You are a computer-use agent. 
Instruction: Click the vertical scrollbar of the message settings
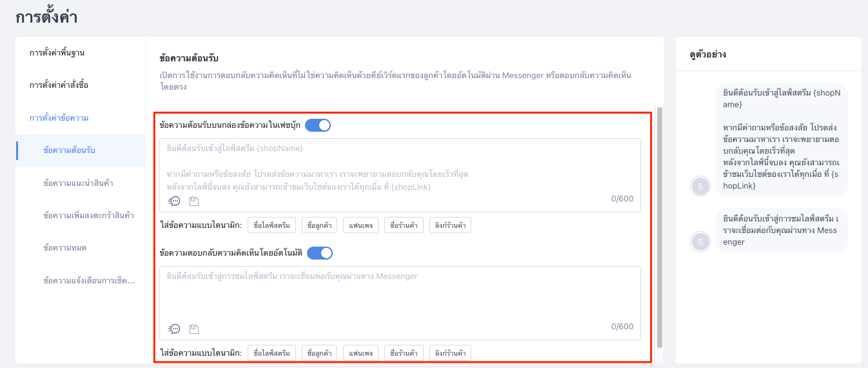pos(659,226)
